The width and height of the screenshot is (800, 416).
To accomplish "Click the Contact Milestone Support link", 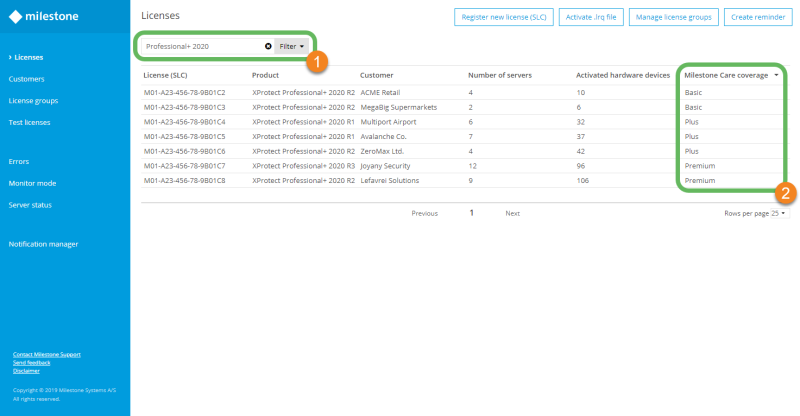I will 46,354.
